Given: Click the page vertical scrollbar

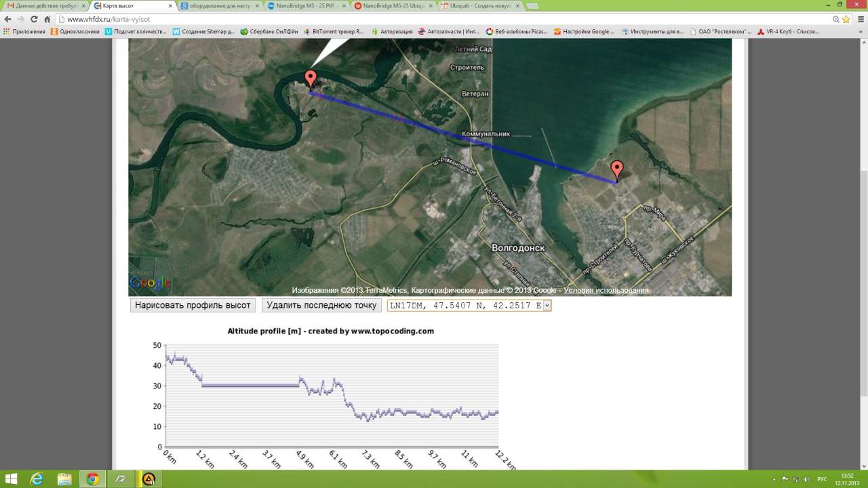Looking at the screenshot, I should (x=863, y=253).
